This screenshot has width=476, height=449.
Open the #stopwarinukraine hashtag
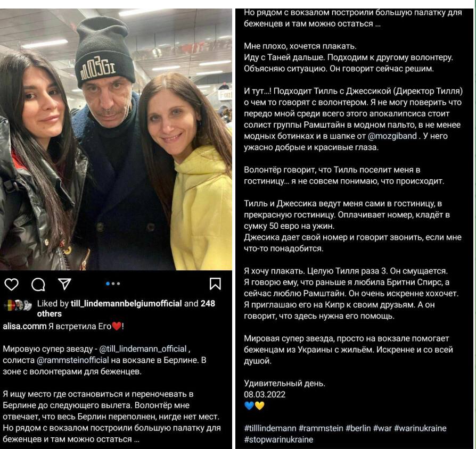(x=278, y=439)
